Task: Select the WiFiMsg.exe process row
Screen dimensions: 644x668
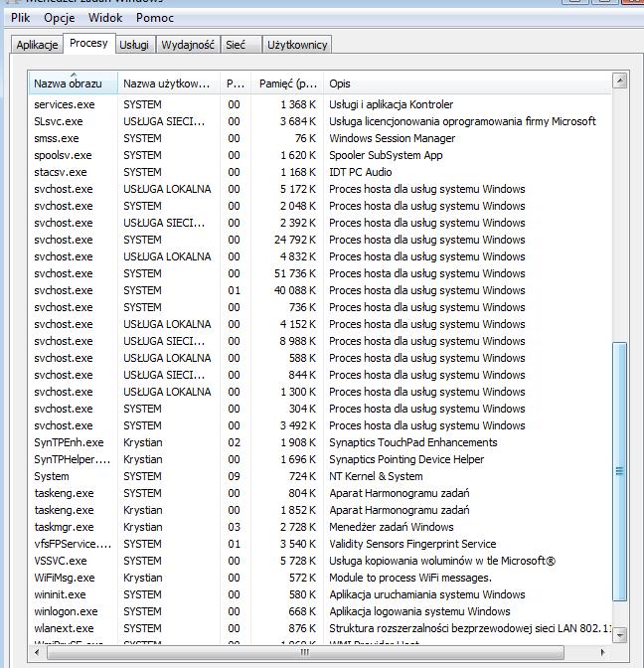Action: (x=65, y=578)
